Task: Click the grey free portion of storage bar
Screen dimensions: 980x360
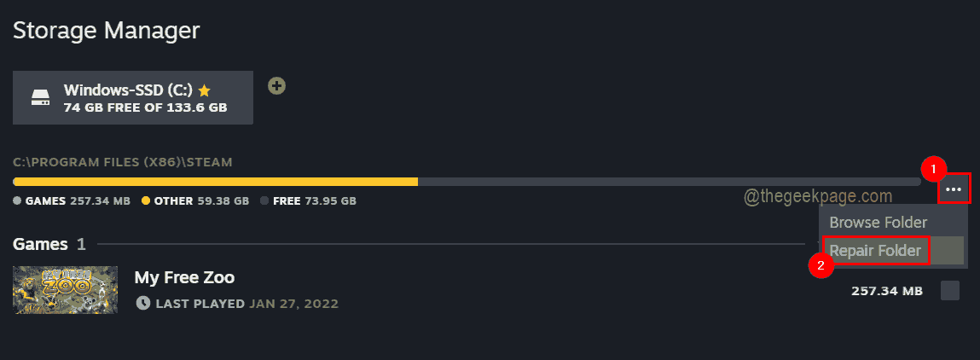Action: coord(665,182)
